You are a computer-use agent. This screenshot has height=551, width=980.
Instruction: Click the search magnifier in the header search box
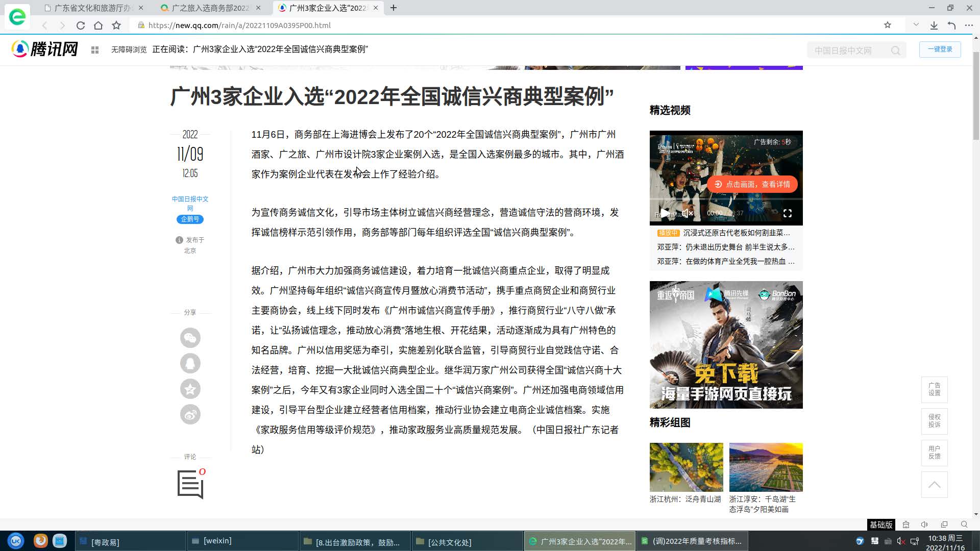tap(896, 50)
